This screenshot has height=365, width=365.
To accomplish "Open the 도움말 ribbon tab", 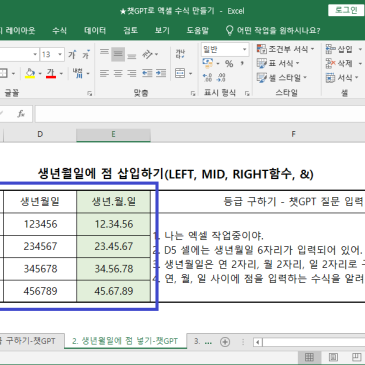I will point(198,31).
